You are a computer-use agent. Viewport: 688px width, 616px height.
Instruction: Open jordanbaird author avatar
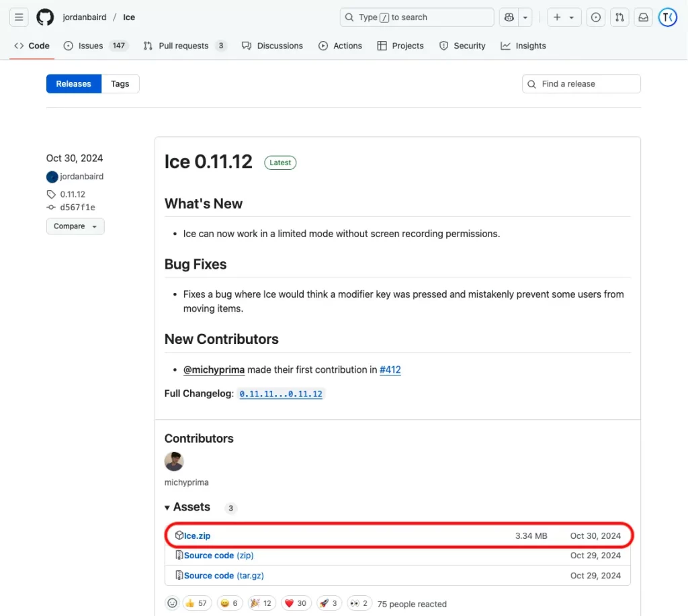(x=52, y=177)
